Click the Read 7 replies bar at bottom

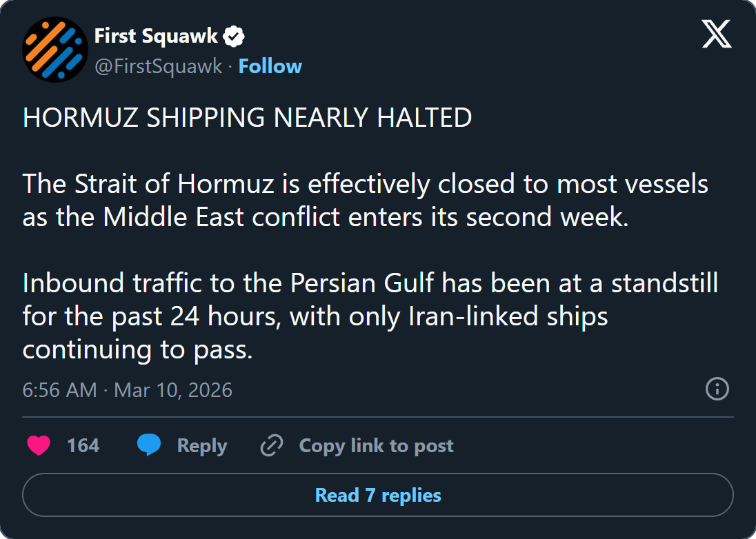pyautogui.click(x=378, y=495)
